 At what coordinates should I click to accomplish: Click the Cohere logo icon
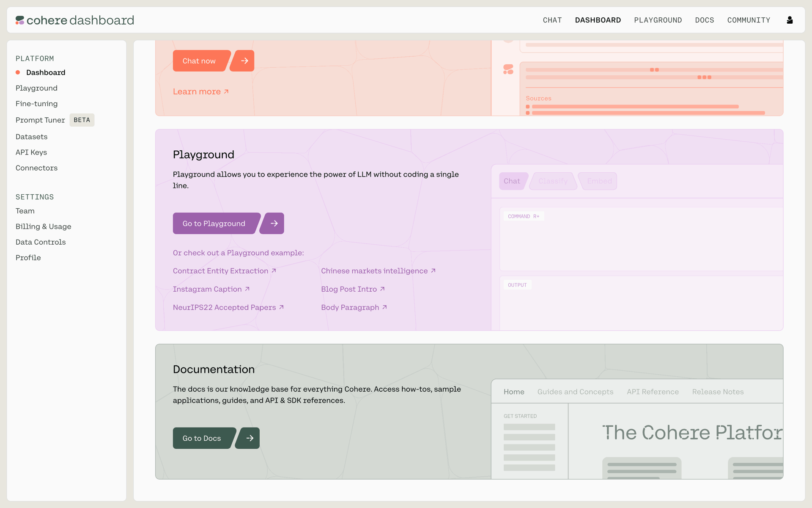20,20
